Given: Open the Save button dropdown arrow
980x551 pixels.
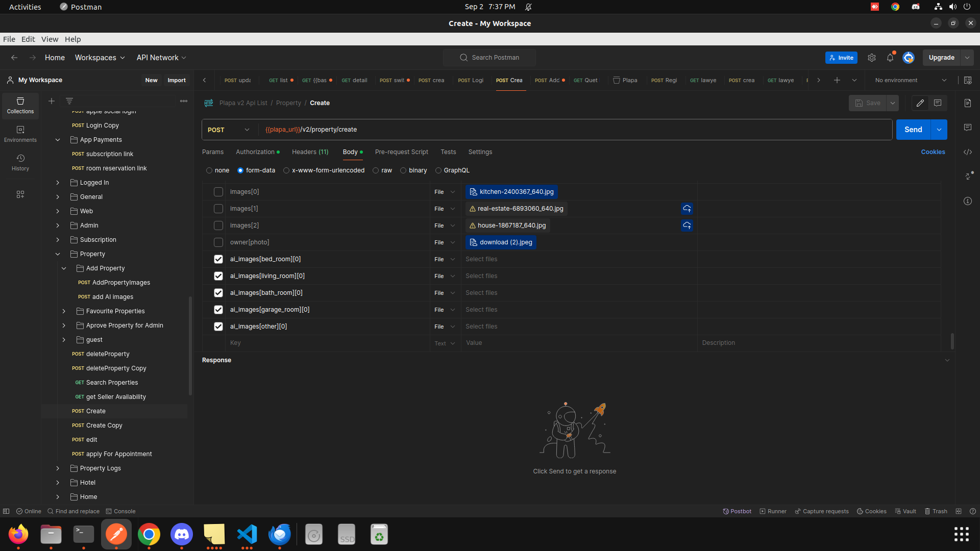Looking at the screenshot, I should click(893, 103).
